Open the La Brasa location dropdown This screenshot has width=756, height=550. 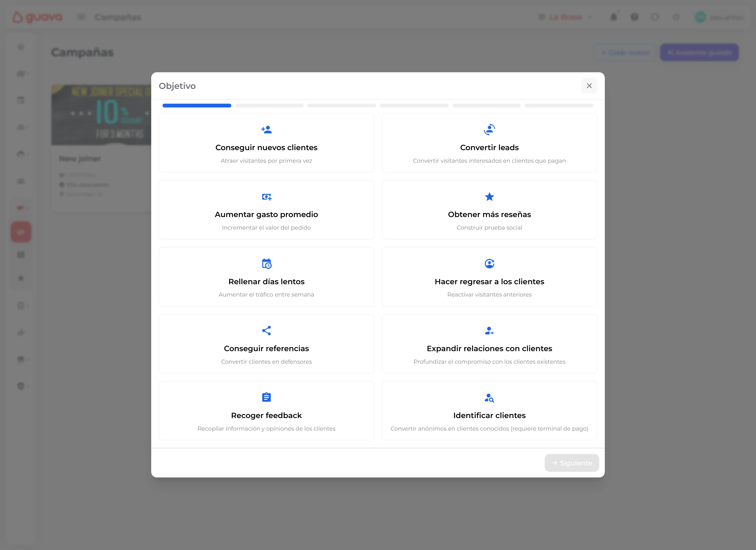[x=566, y=17]
